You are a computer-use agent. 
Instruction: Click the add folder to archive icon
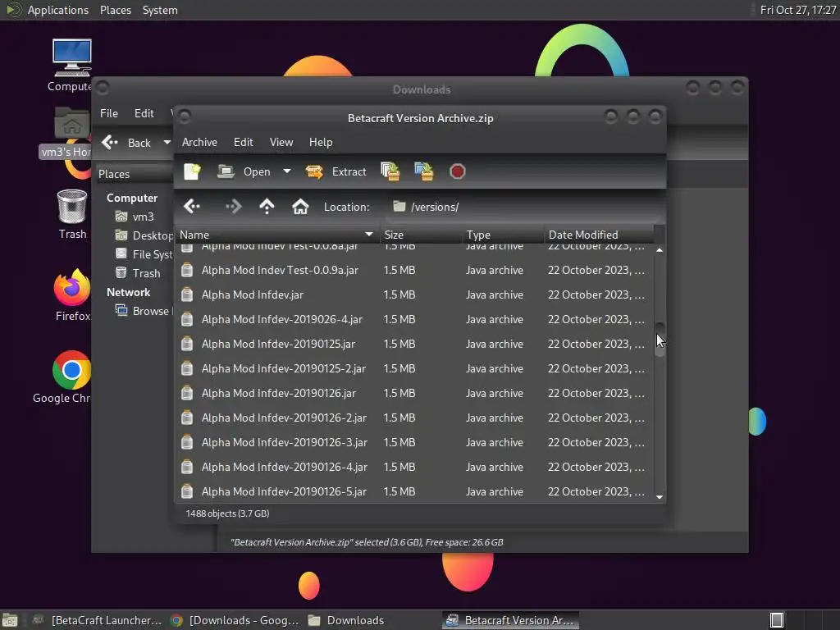[x=424, y=171]
